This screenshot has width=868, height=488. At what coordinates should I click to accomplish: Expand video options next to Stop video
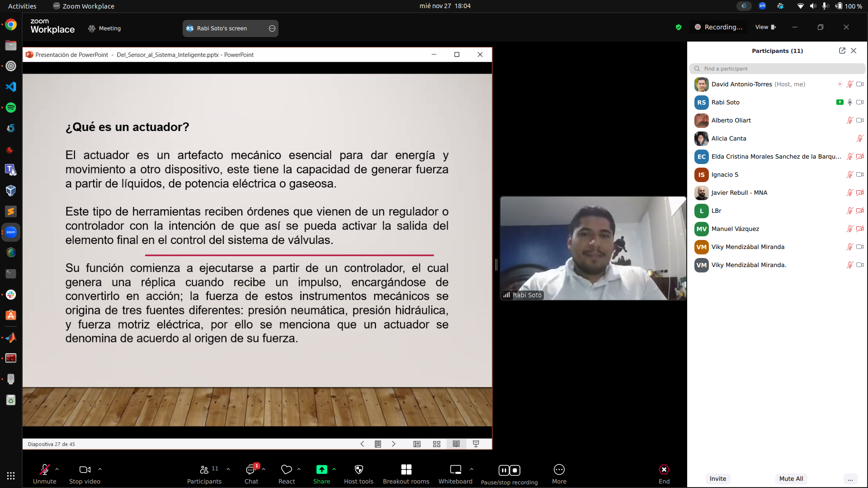pos(100,469)
